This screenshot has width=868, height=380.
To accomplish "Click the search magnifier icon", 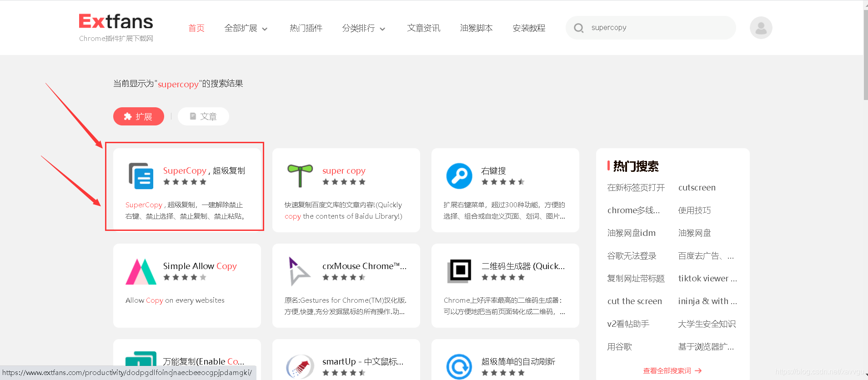I will pyautogui.click(x=578, y=28).
